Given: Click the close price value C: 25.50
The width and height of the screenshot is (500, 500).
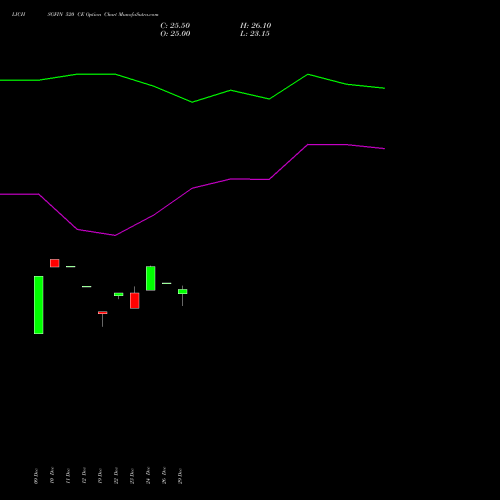Looking at the screenshot, I should (175, 26).
